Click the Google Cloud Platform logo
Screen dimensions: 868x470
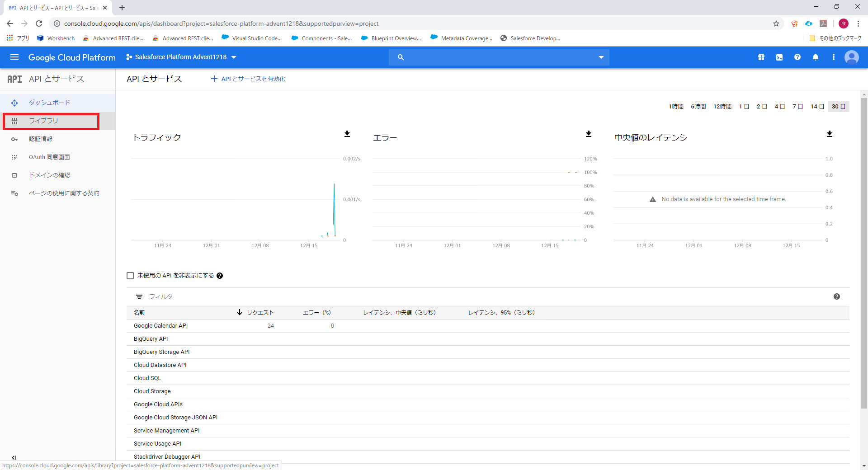[x=72, y=57]
